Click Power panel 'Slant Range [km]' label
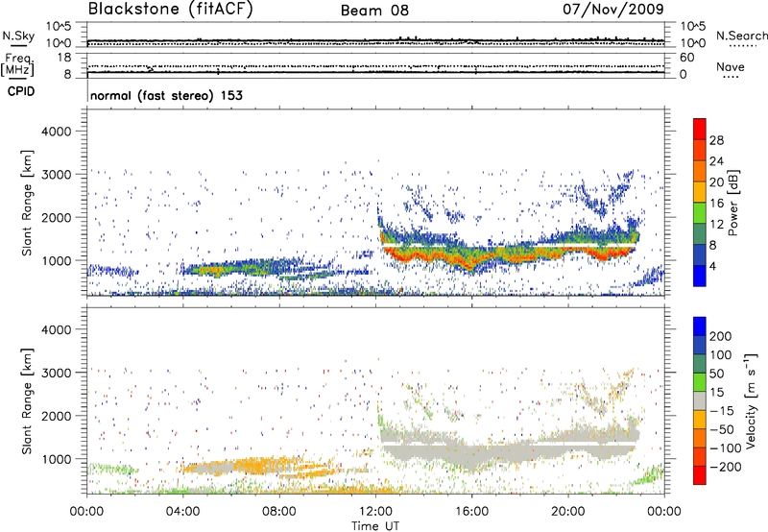The image size is (768, 532). (27, 203)
